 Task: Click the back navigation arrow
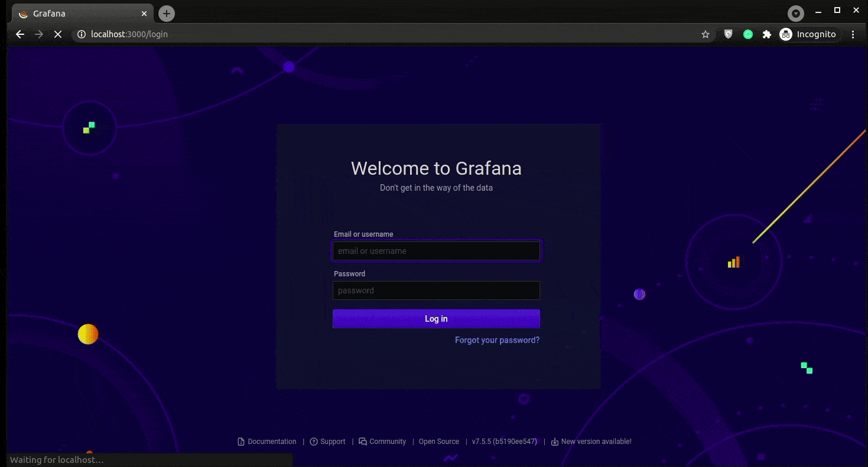coord(19,34)
